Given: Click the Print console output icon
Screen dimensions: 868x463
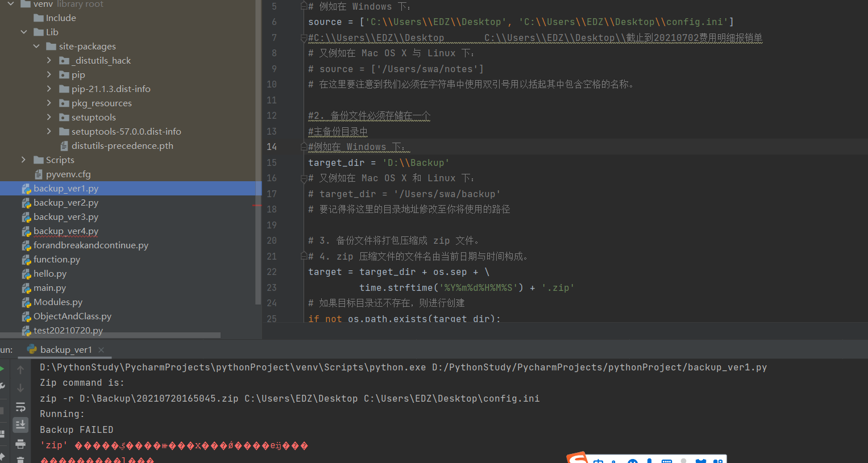Looking at the screenshot, I should pyautogui.click(x=20, y=444).
